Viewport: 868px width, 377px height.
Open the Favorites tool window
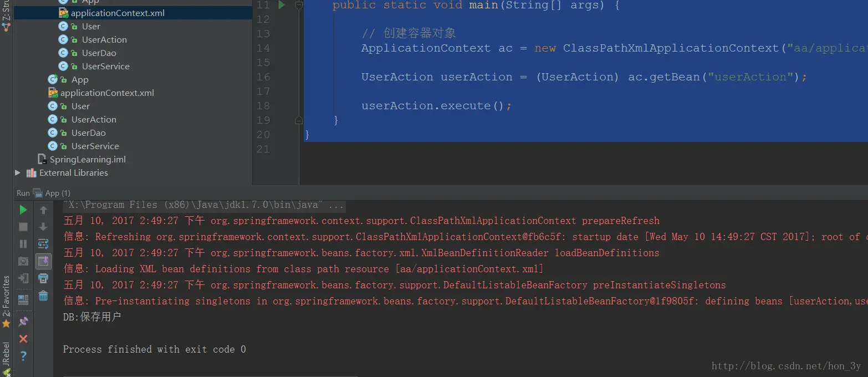point(6,302)
